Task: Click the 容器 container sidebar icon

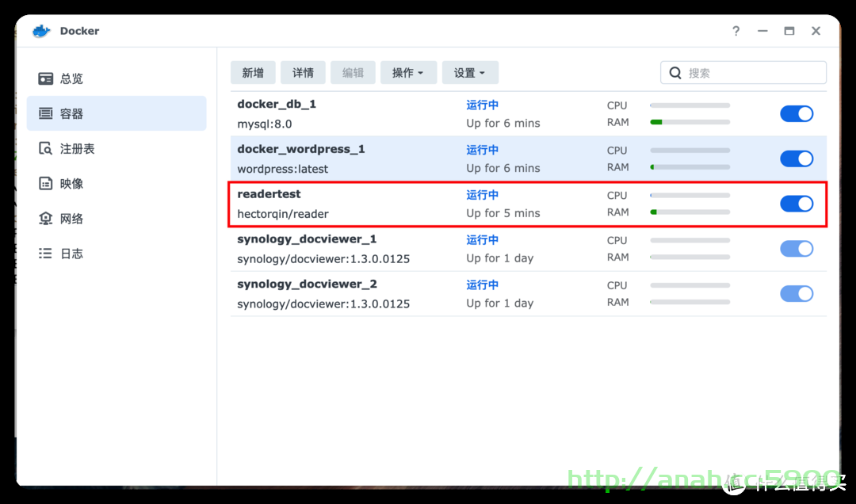Action: pyautogui.click(x=46, y=113)
